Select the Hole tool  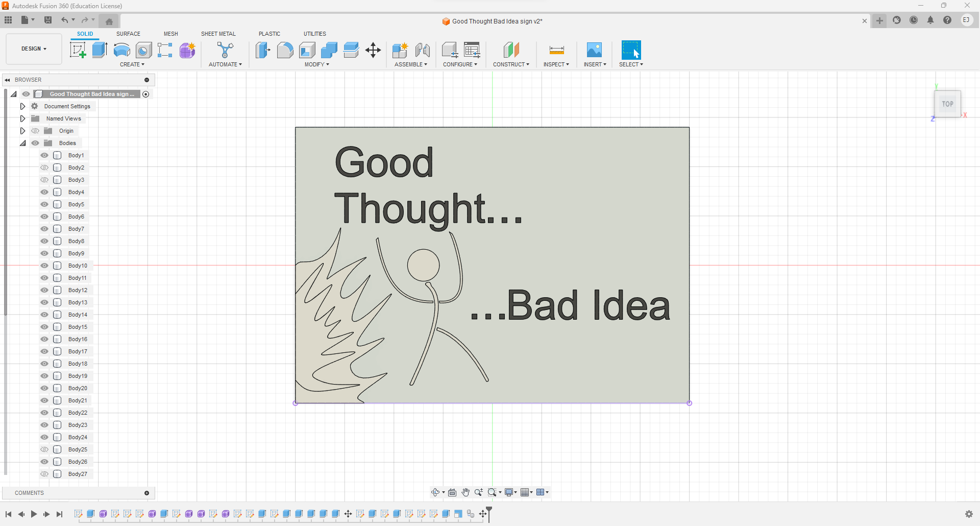click(x=143, y=50)
